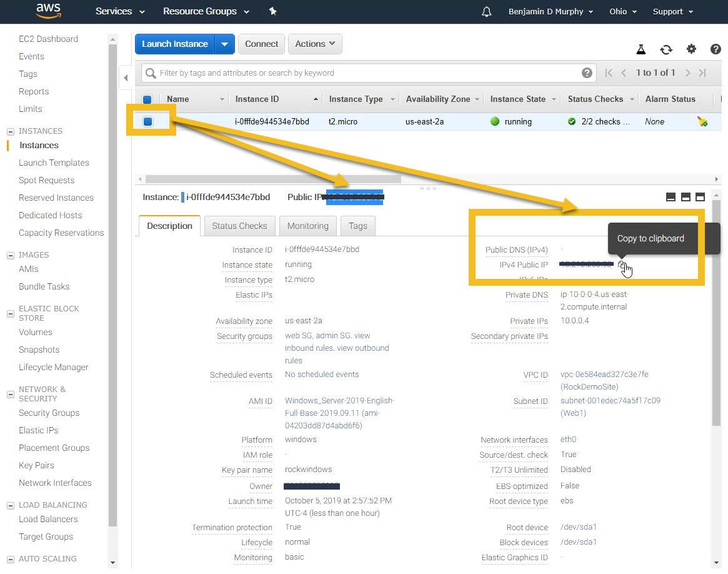Open the Resource Groups dropdown
The height and width of the screenshot is (574, 728).
tap(206, 11)
